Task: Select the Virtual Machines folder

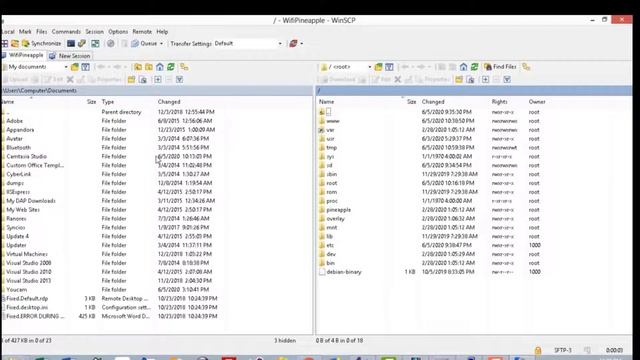Action: click(27, 254)
